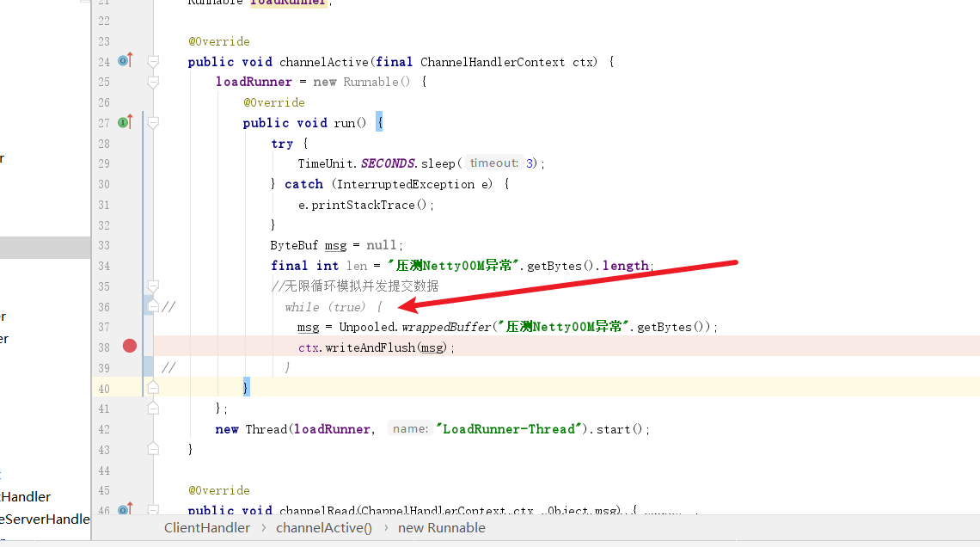Click the 'timeout:' parameter hint in sleep call
The width and height of the screenshot is (980, 547).
(x=493, y=163)
